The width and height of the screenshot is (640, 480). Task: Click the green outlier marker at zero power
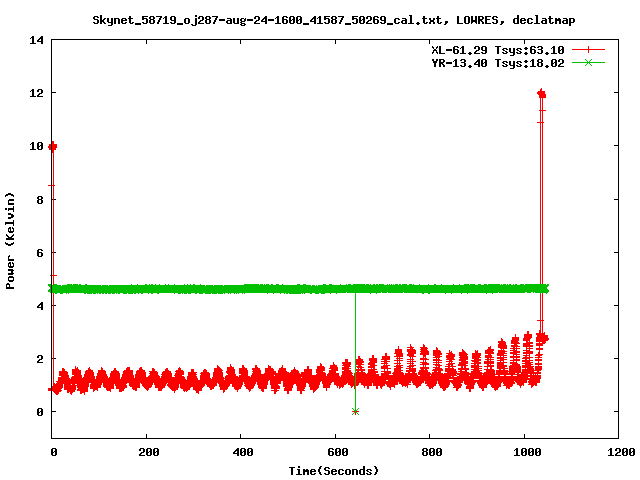pyautogui.click(x=356, y=411)
